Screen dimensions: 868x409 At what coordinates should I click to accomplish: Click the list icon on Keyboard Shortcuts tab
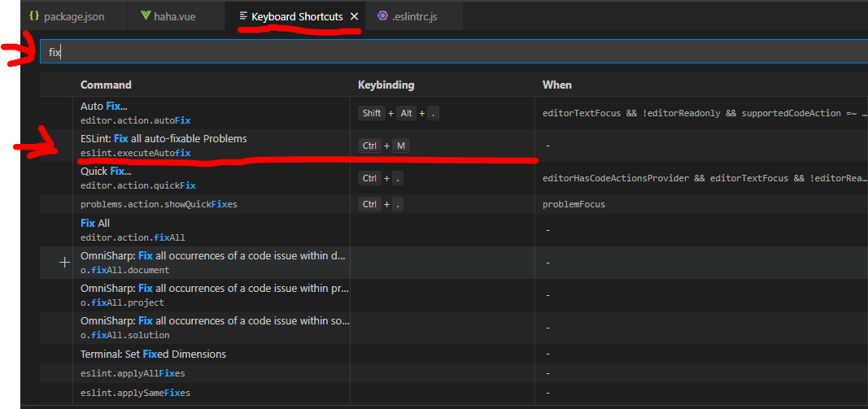(x=243, y=16)
